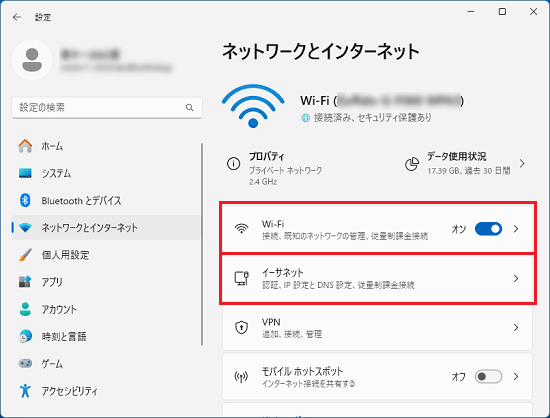The width and height of the screenshot is (550, 418).
Task: Open イーサネット settings row
Action: pos(377,278)
